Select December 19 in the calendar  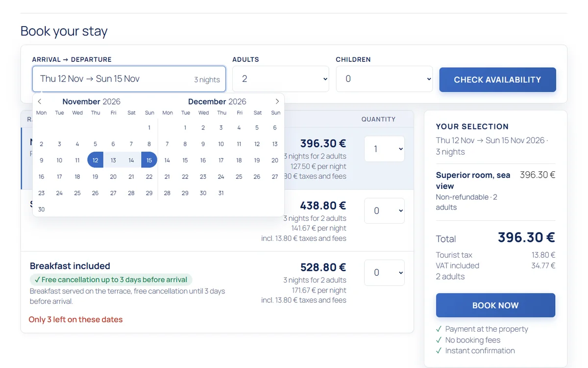point(257,160)
